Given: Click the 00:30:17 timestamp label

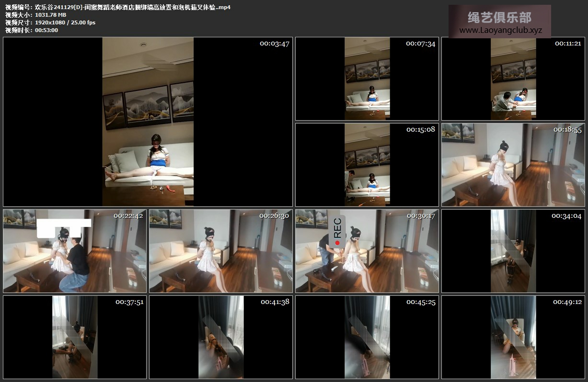Looking at the screenshot, I should [x=421, y=216].
